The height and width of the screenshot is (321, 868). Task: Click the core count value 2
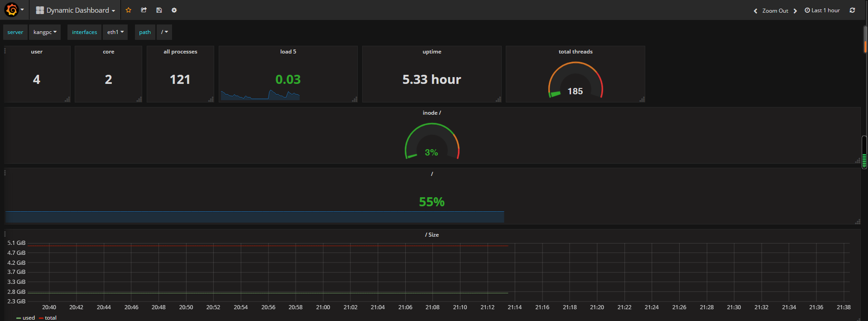click(x=109, y=80)
